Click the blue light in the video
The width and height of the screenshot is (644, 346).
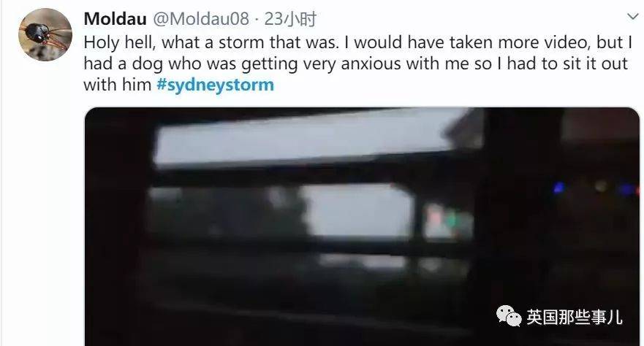[x=558, y=188]
